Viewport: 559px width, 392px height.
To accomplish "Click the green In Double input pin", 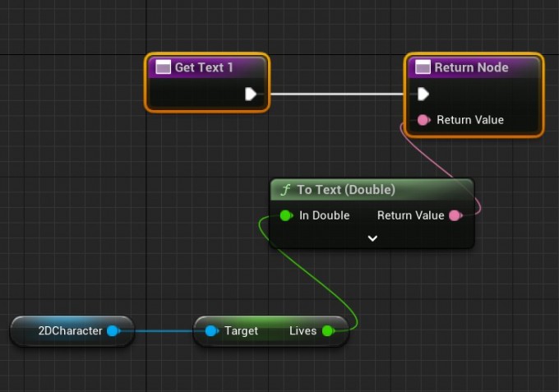I will click(x=286, y=215).
